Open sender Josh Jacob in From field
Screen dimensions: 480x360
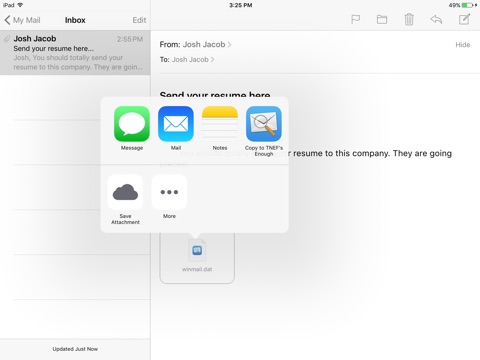click(x=207, y=44)
